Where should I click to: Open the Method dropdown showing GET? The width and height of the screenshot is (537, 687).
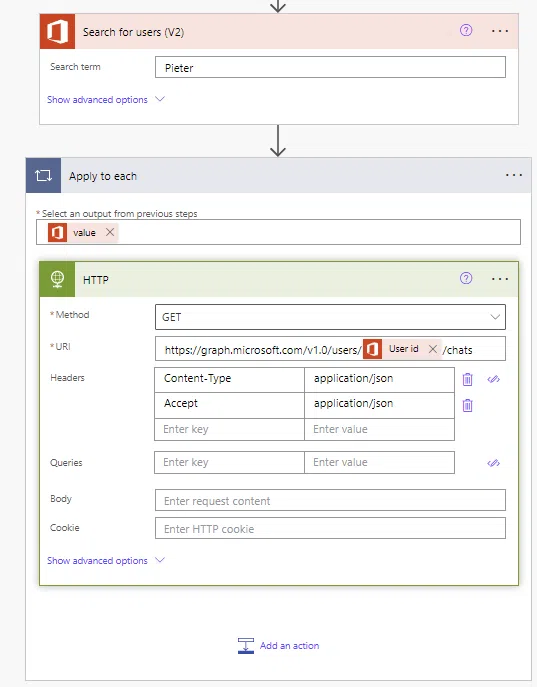tap(330, 317)
